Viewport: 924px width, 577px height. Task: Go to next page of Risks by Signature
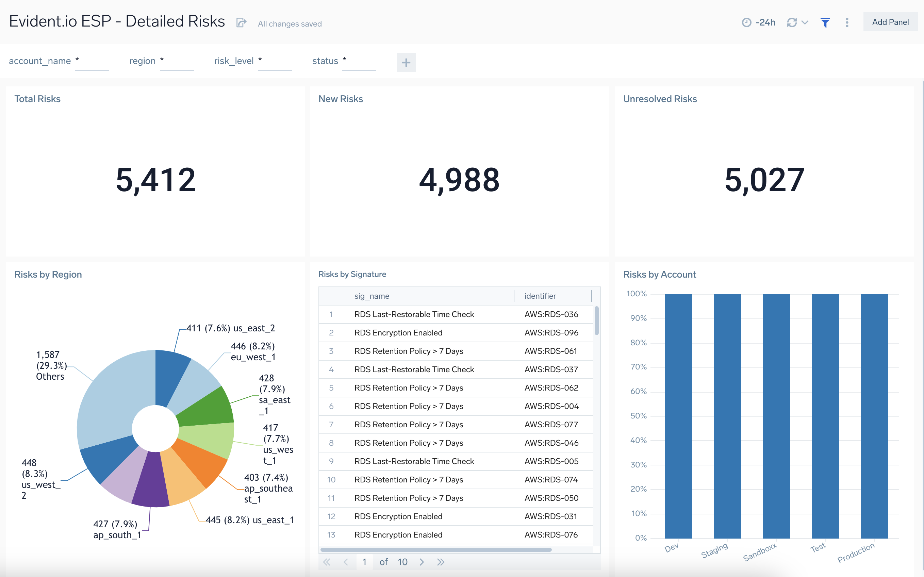422,562
